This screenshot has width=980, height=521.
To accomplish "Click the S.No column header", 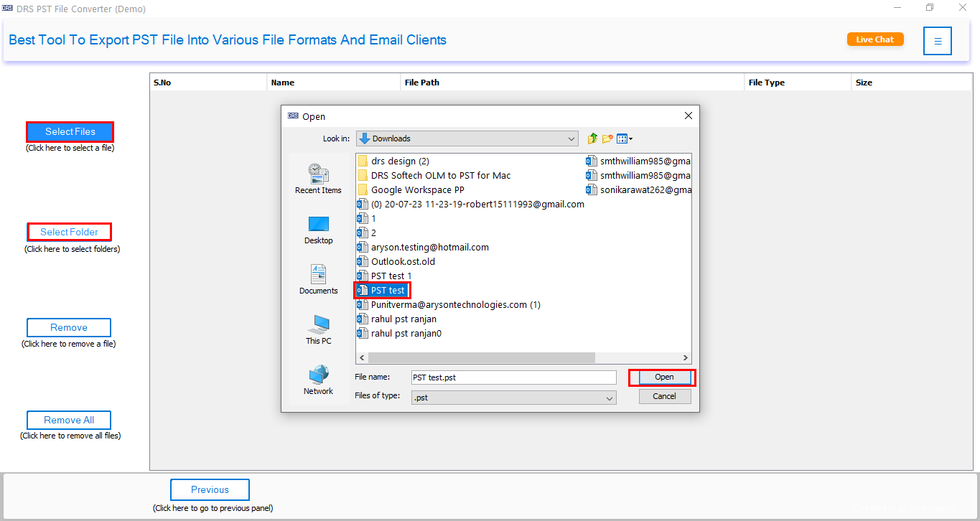I will tap(208, 83).
